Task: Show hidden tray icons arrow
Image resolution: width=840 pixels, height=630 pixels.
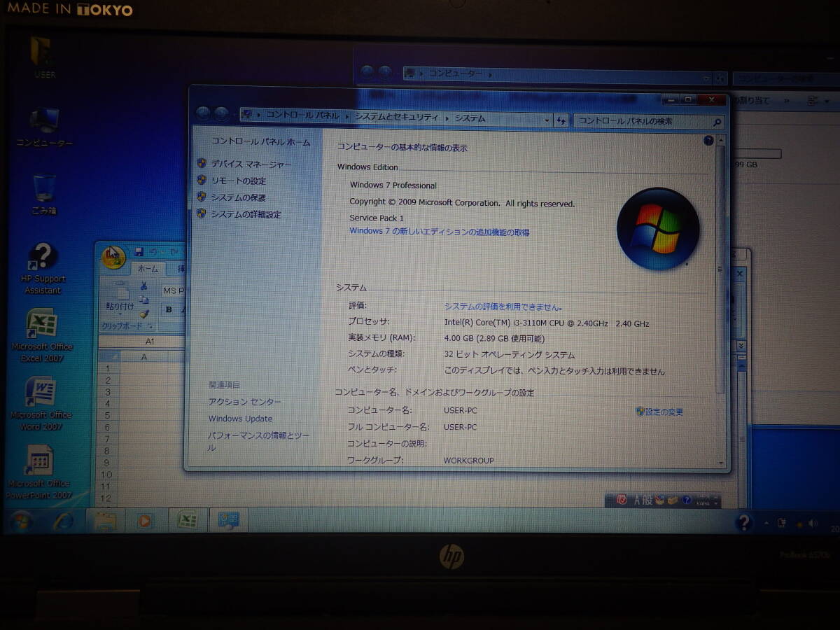Action: 766,523
